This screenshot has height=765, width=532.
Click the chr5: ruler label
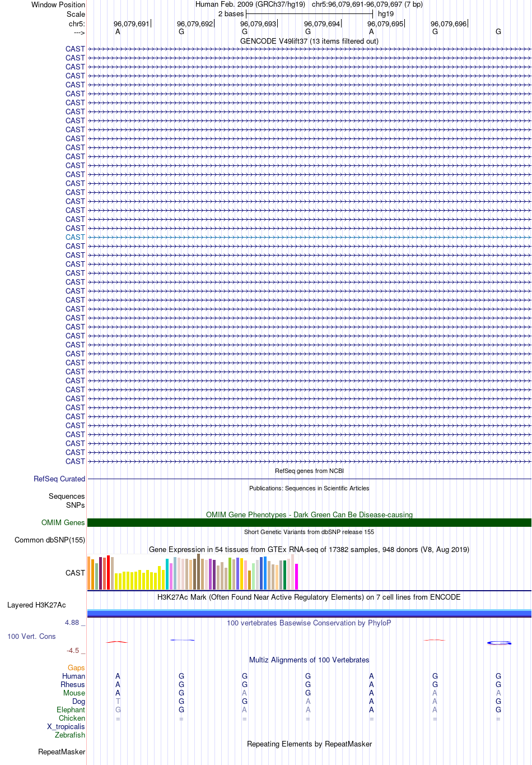[77, 24]
